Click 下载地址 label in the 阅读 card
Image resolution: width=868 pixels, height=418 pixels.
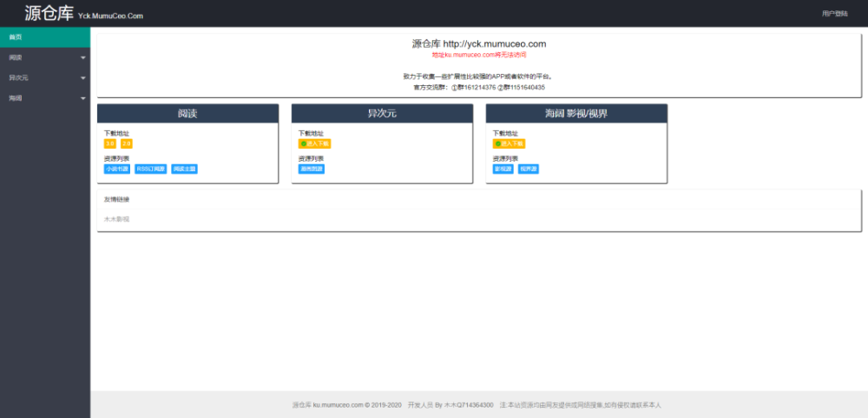(116, 133)
